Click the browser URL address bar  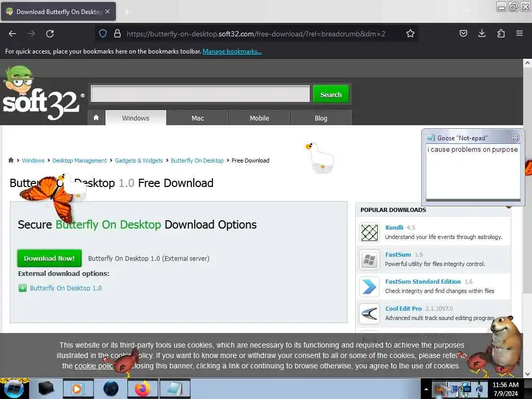pos(256,34)
